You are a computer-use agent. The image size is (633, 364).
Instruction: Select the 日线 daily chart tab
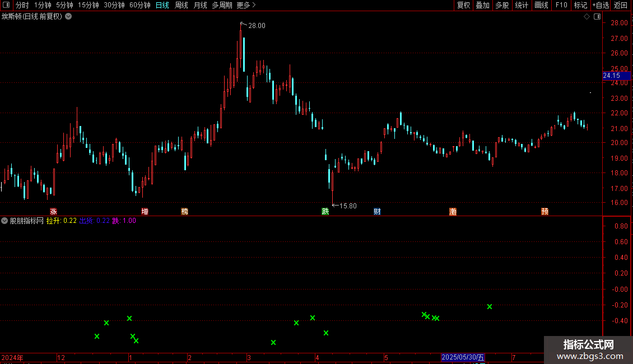click(x=162, y=5)
